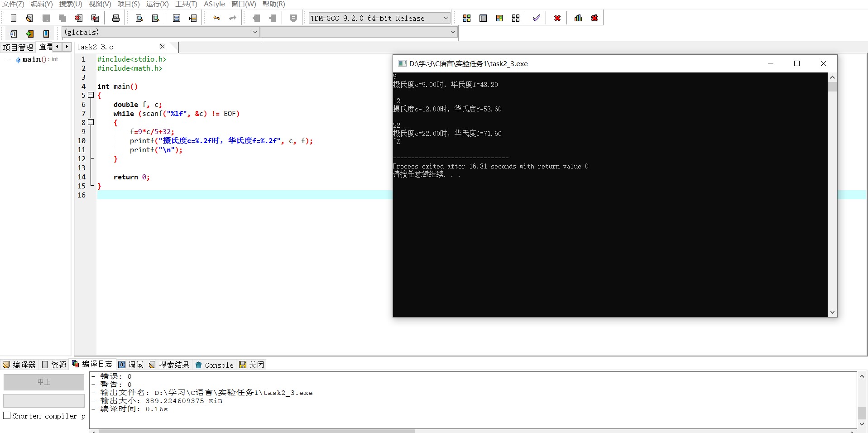This screenshot has width=868, height=433.
Task: Toggle the Shorten compiler paths checkbox
Action: point(7,415)
